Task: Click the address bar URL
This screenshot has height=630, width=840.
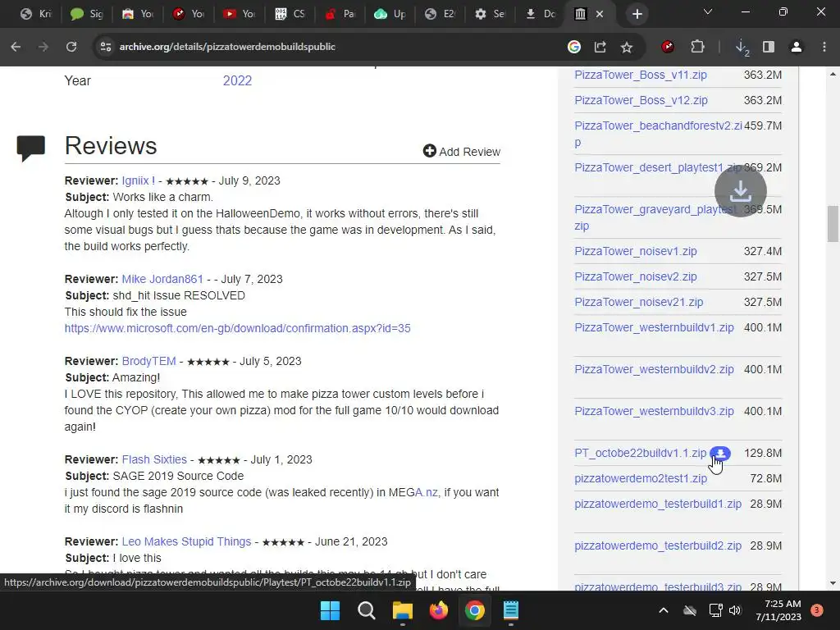Action: 227,47
